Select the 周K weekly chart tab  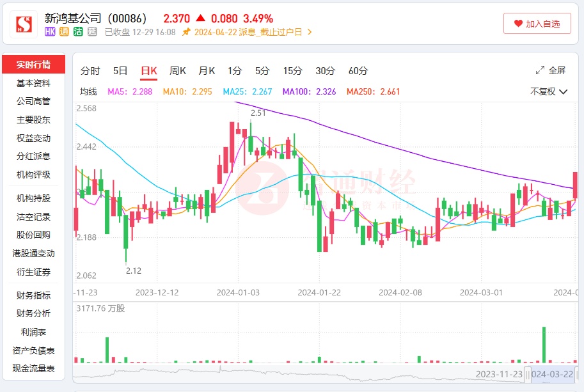point(177,71)
